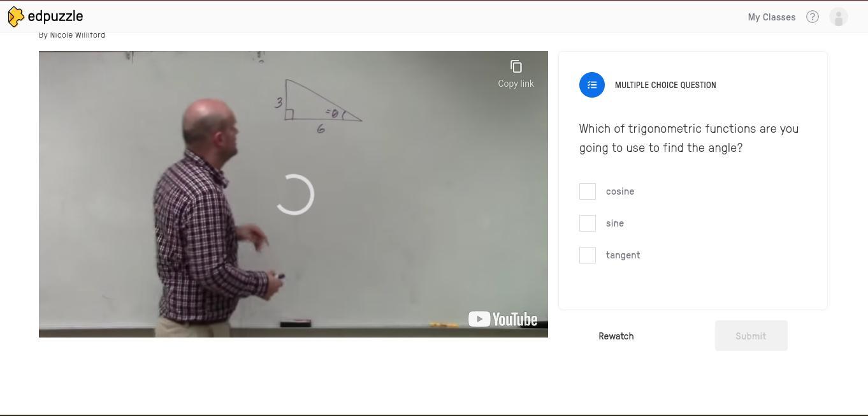This screenshot has height=416, width=868.
Task: Click the YouTube logo on the video
Action: click(x=503, y=319)
